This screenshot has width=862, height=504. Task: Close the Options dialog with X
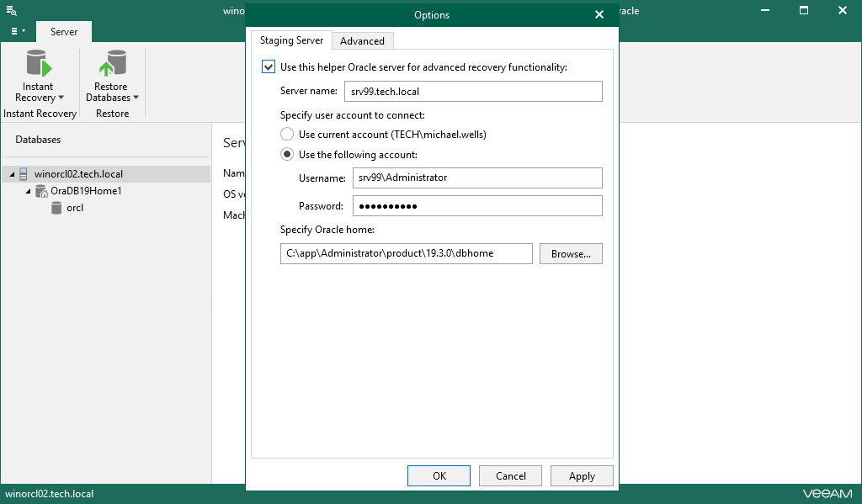pos(599,14)
